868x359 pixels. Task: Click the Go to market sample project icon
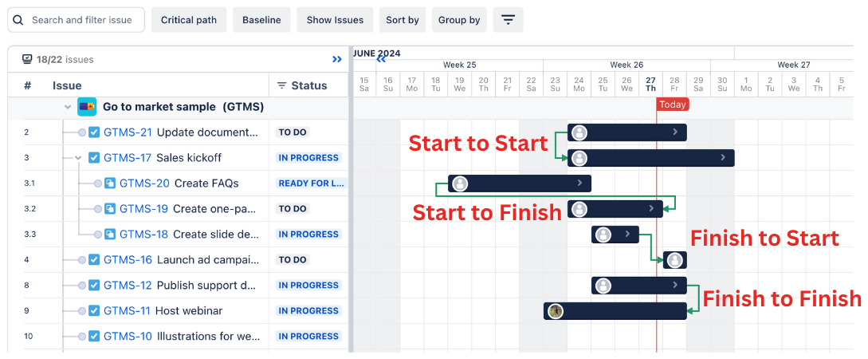(87, 107)
